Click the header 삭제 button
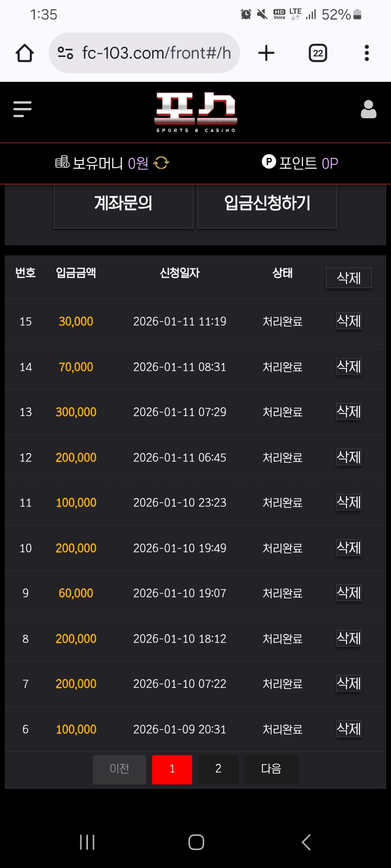The height and width of the screenshot is (868, 391). tap(349, 278)
